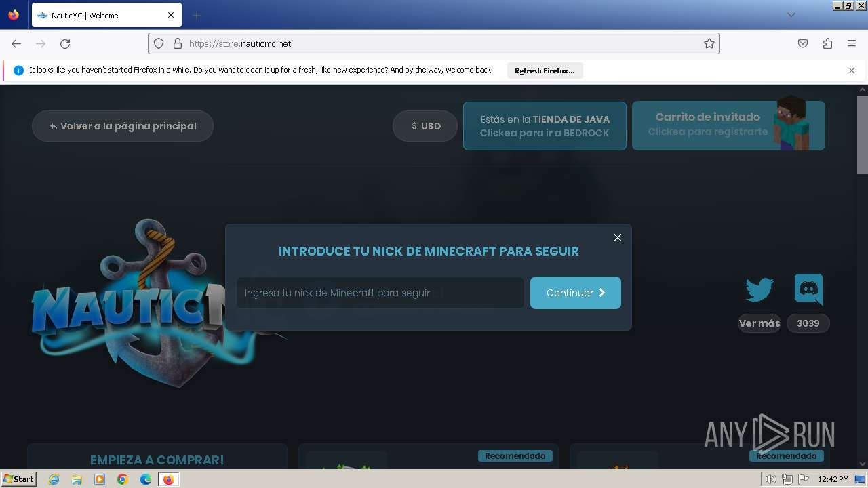Click the Firefox back arrow

(16, 43)
